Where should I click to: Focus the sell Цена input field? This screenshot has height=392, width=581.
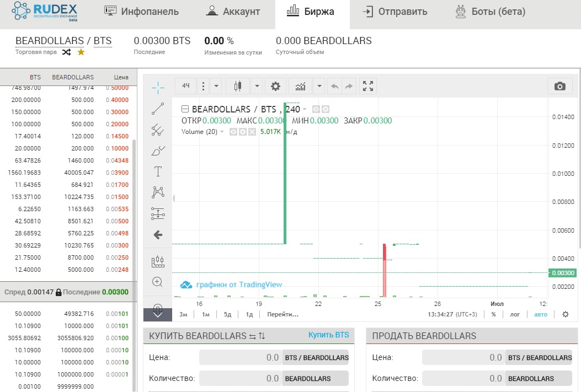coord(464,358)
